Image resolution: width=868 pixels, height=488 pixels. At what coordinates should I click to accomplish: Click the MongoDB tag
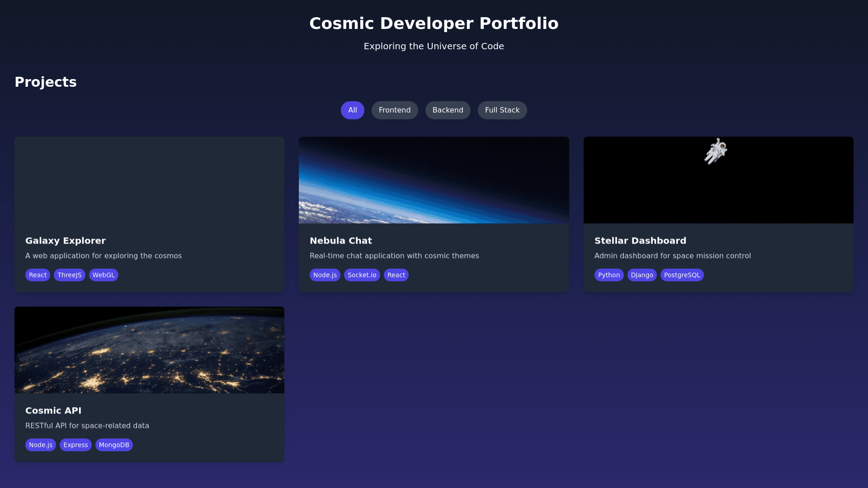(114, 445)
